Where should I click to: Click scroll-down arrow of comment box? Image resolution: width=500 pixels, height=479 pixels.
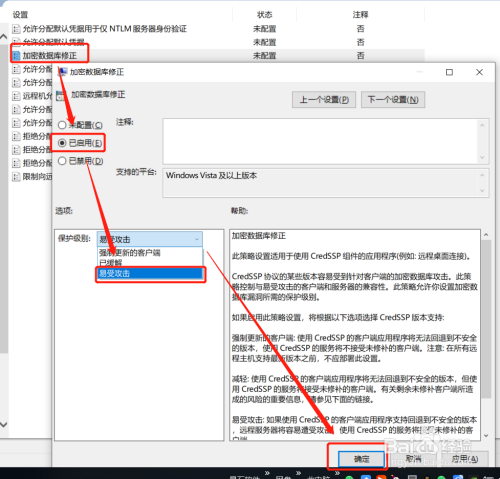point(482,157)
